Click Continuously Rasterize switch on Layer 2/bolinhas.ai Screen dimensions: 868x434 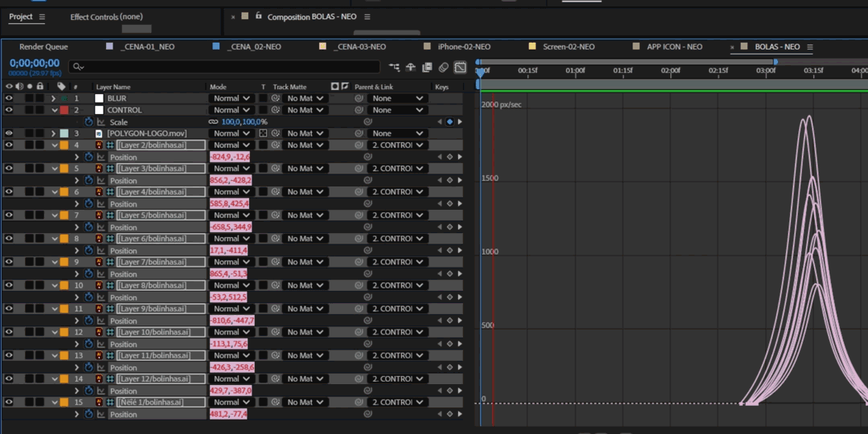click(110, 145)
